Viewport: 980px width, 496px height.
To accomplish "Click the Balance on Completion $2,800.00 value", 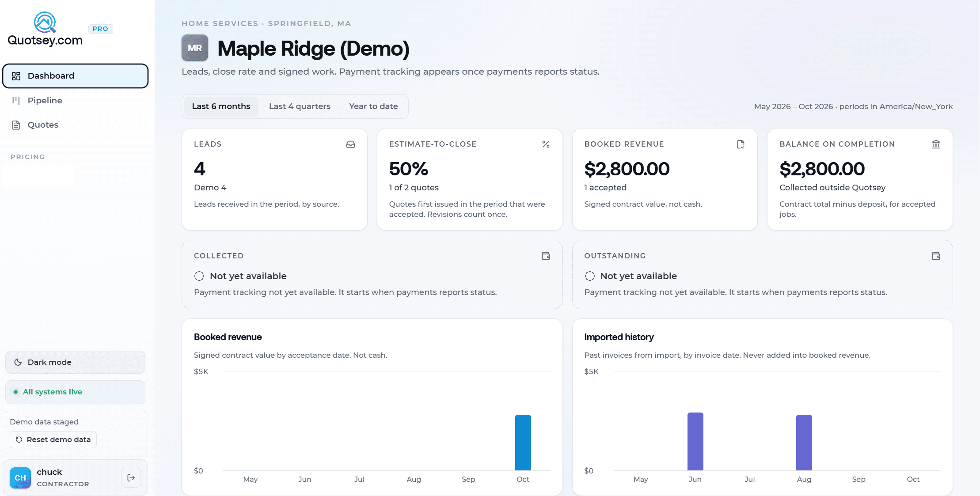I will pyautogui.click(x=822, y=169).
